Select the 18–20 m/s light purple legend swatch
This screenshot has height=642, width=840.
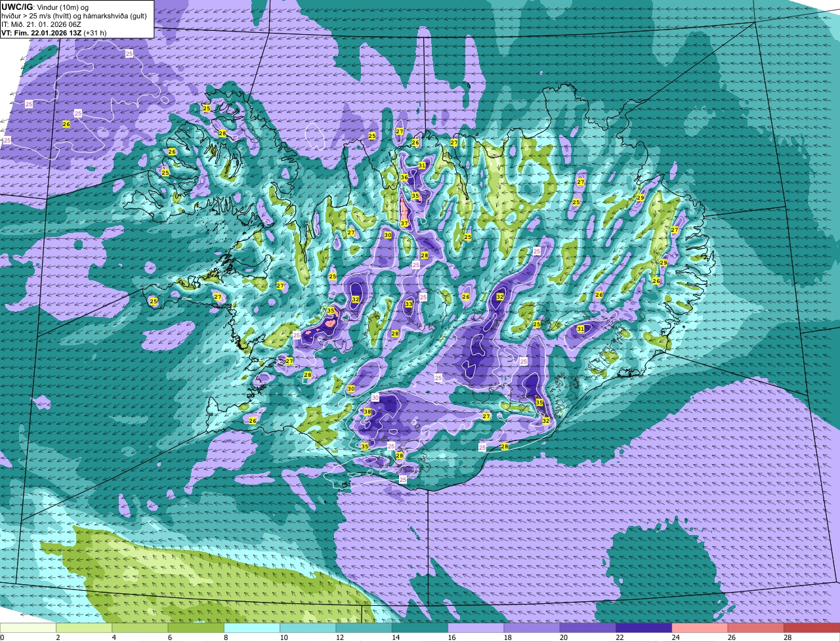[532, 628]
